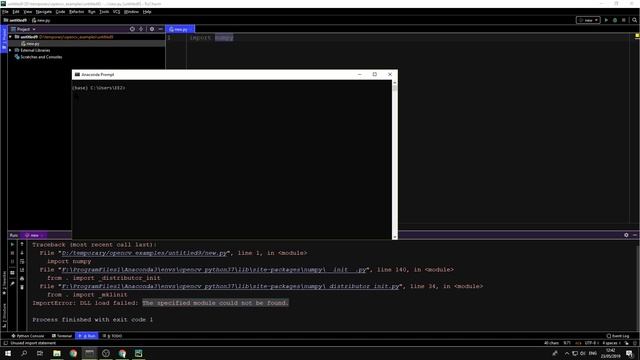Screen dimensions: 640x360
Task: Click the new.py breadcrumb in navigation bar
Action: [x=41, y=20]
